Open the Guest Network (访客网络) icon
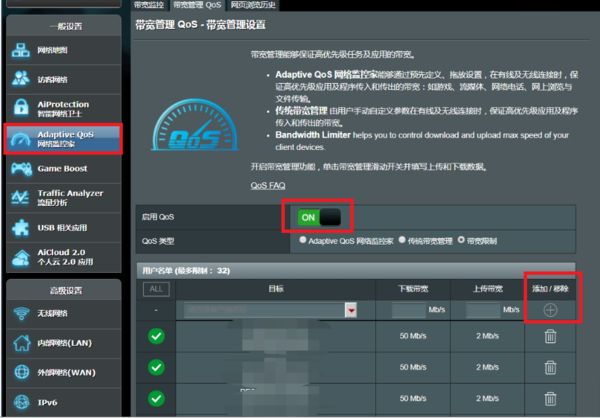Screen dimensions: 600x418 21,79
